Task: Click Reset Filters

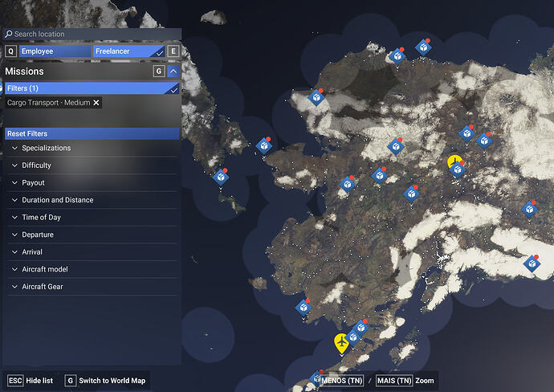Action: pyautogui.click(x=92, y=133)
